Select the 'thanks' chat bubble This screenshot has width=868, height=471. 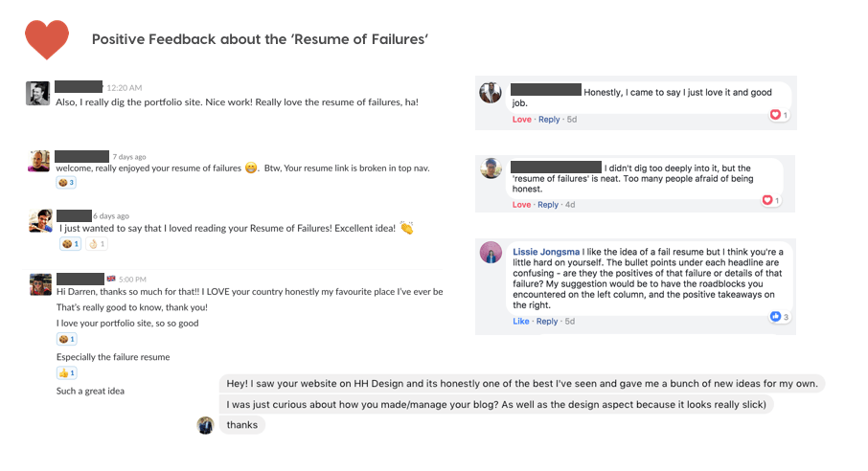tap(241, 425)
